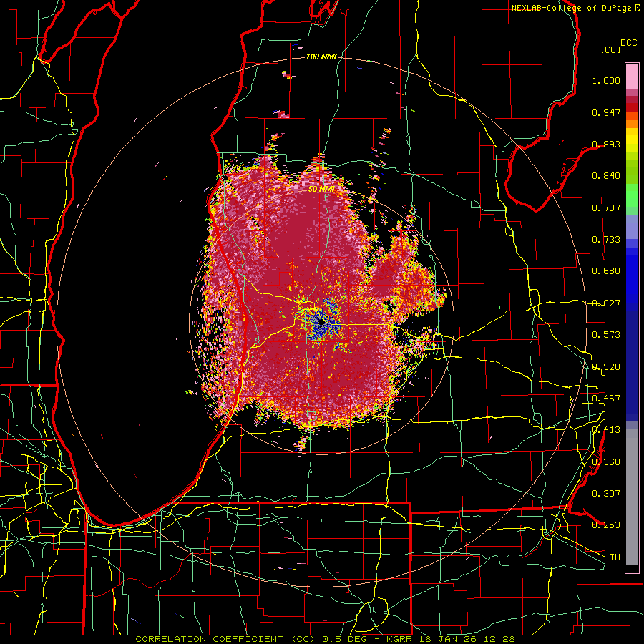Click the 1.000 value on the color scale
Screen dimensions: 644x644
click(x=606, y=80)
